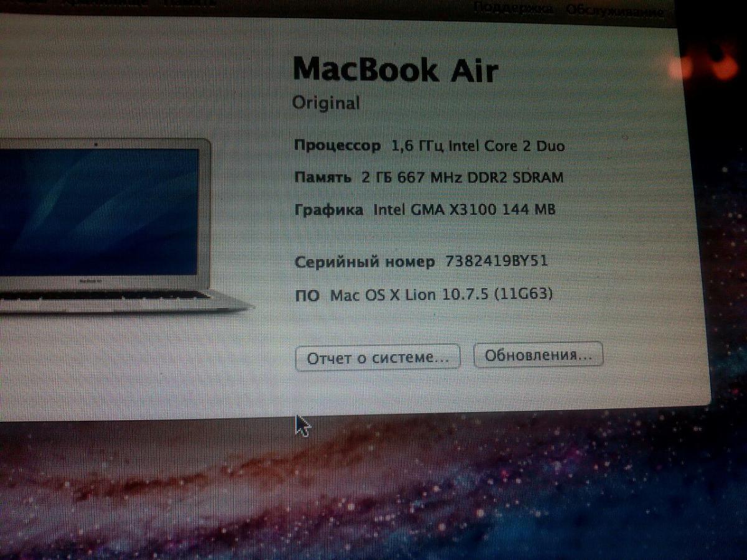Switch to the "Обслуживание" tab
Image resolution: width=747 pixels, height=560 pixels.
pyautogui.click(x=614, y=10)
